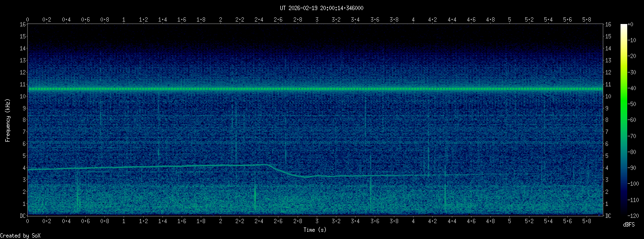Click the UT 2026-02-19 timestamp title
This screenshot has height=239, width=644.
pos(322,8)
